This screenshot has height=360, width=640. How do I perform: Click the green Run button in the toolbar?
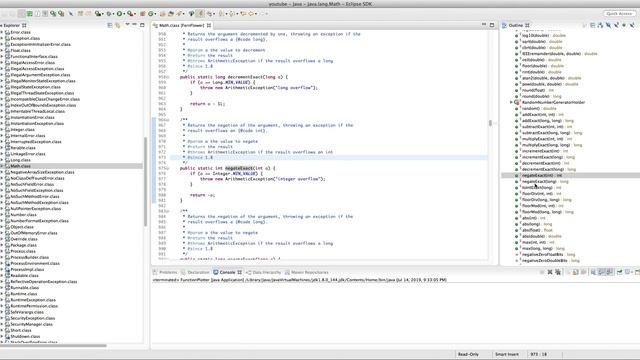pos(119,13)
